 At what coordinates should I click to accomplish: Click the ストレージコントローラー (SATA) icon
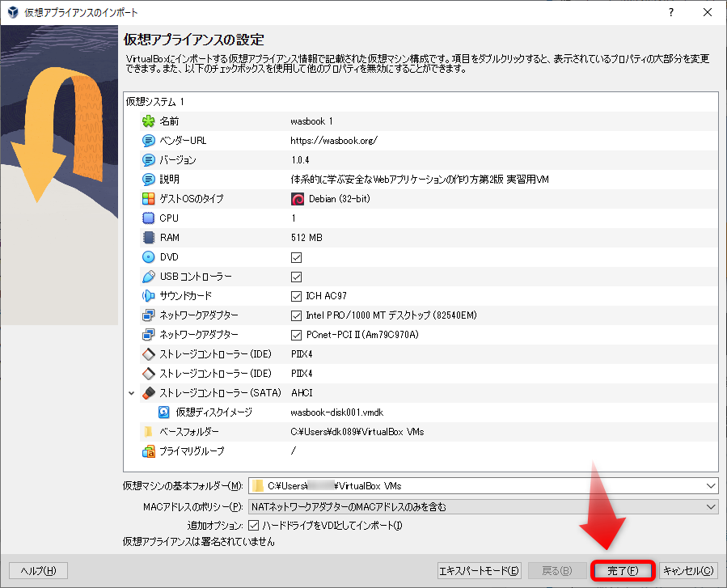(148, 393)
